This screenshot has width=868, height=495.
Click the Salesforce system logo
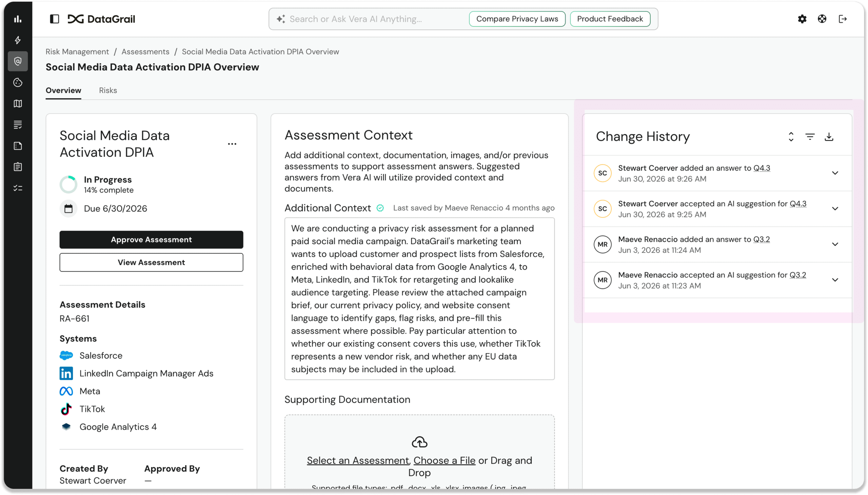pos(66,356)
